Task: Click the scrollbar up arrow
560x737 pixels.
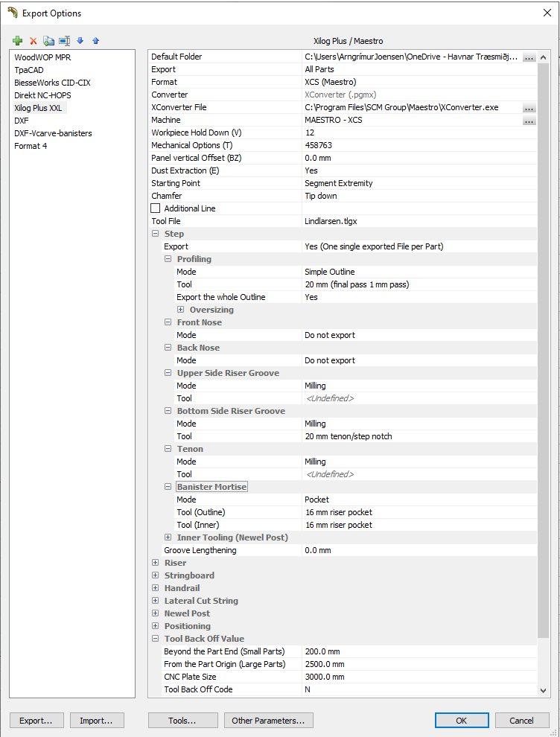Action: (x=543, y=57)
